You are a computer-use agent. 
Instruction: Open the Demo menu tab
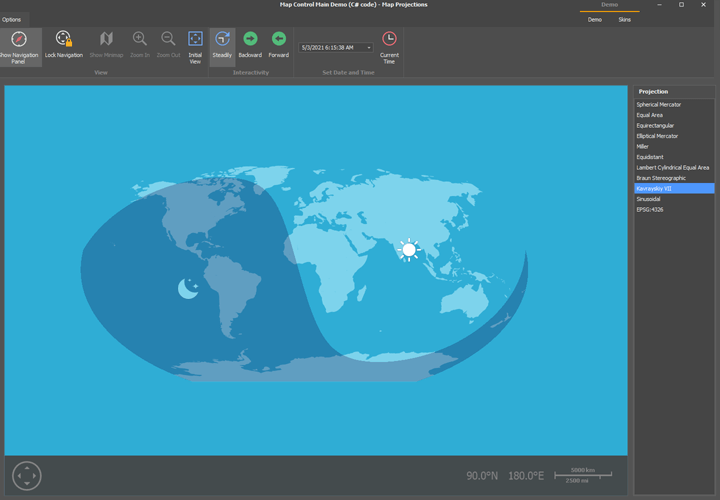point(595,19)
